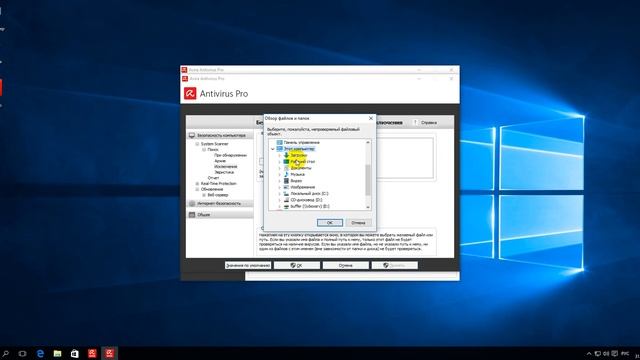Screen dimensions: 640x360
Task: Click the РУС language indicator in tray
Action: [625, 353]
